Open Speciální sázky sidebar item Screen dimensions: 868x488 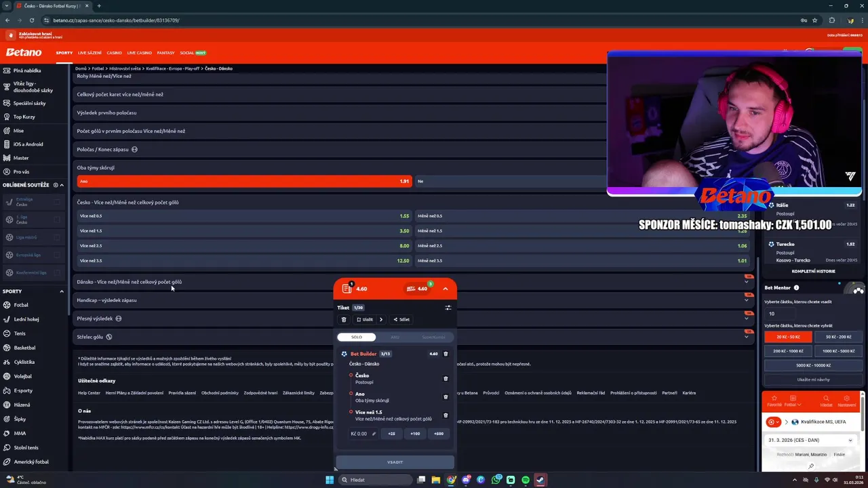(30, 103)
